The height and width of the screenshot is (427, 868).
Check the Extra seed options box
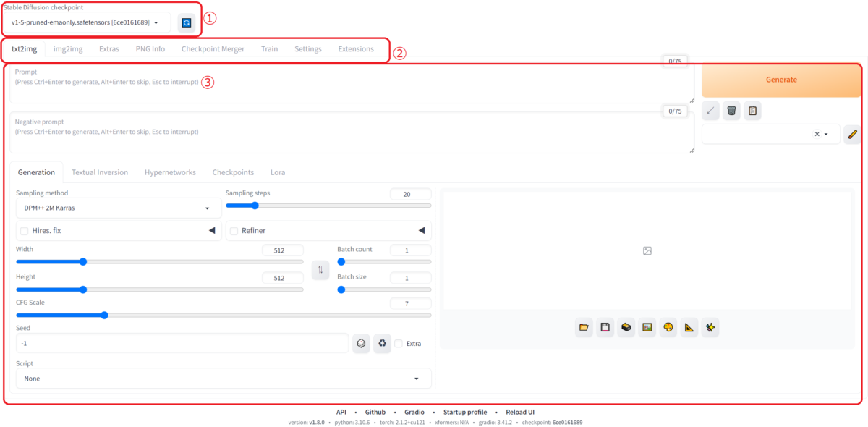(399, 343)
